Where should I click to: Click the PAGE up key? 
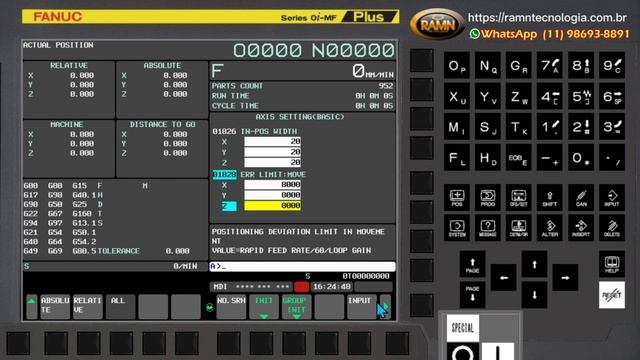pyautogui.click(x=472, y=264)
